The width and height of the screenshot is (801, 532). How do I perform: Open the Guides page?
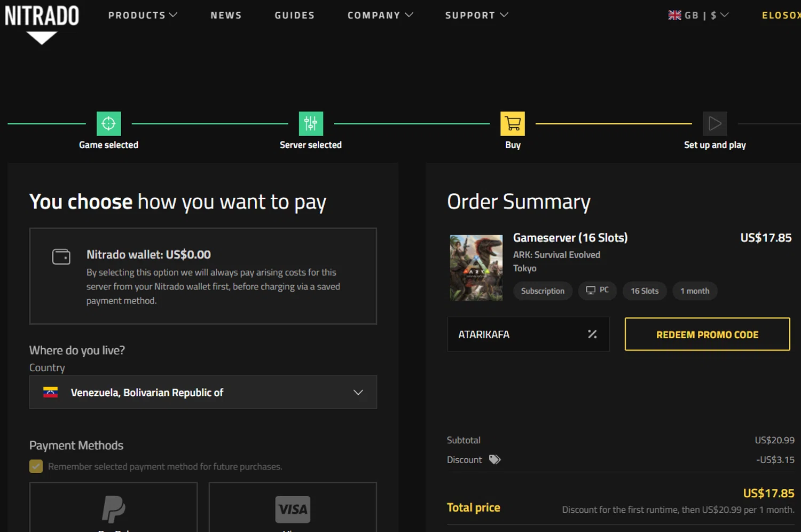pos(294,15)
